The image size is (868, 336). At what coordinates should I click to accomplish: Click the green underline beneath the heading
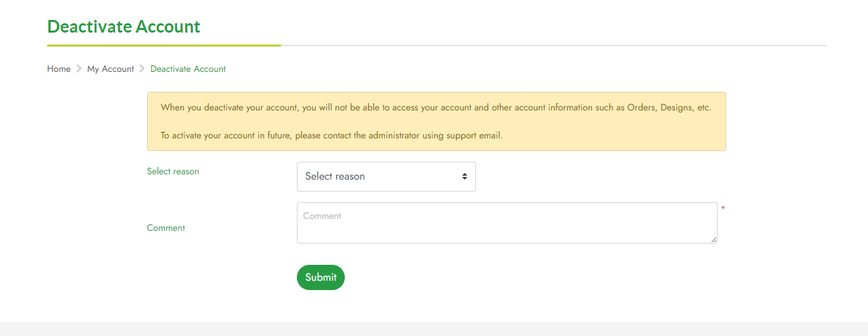tap(164, 45)
